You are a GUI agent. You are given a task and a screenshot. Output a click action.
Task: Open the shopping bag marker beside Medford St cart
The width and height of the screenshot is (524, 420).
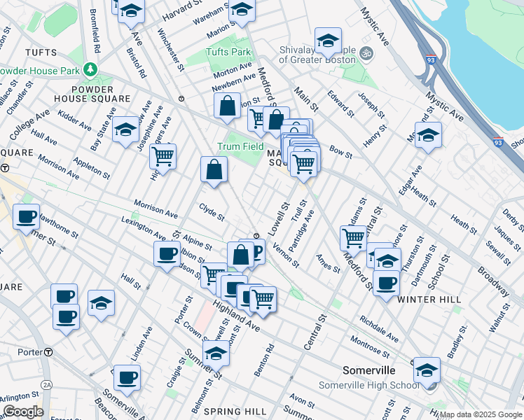(x=276, y=121)
